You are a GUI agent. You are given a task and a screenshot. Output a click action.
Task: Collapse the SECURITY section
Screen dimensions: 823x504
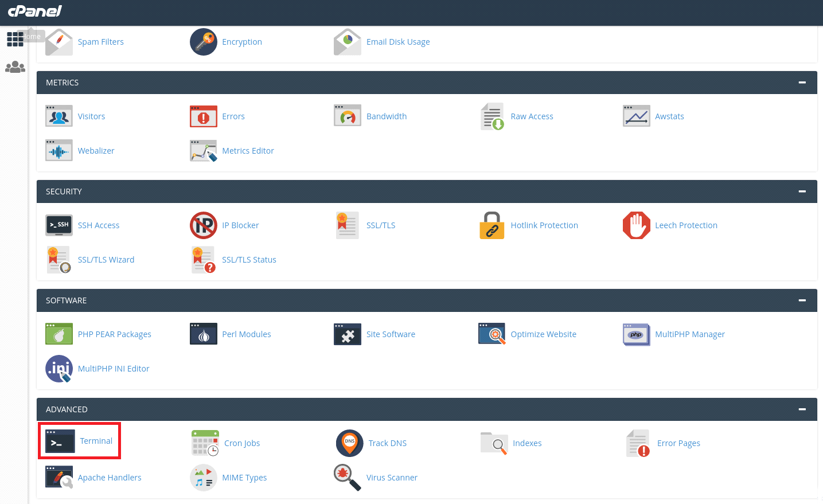(x=802, y=191)
